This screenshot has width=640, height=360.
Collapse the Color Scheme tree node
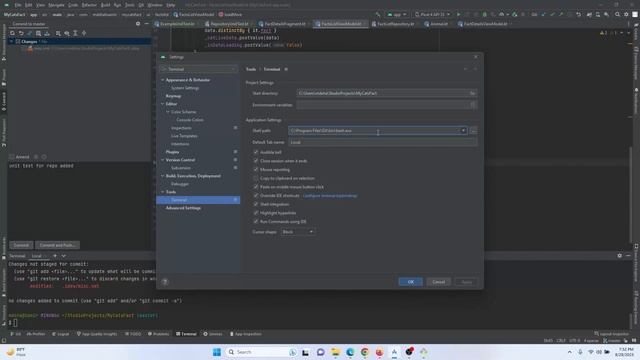(168, 112)
